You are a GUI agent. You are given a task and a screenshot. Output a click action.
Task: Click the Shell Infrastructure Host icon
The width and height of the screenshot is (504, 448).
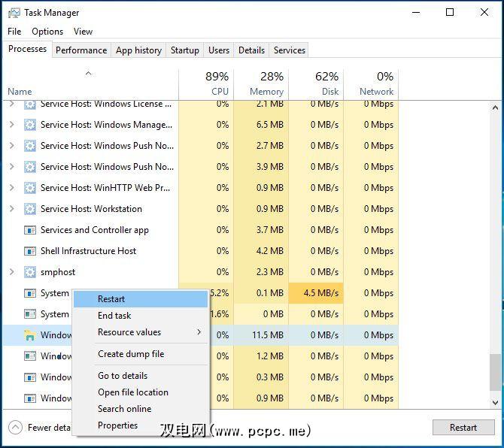tap(30, 251)
